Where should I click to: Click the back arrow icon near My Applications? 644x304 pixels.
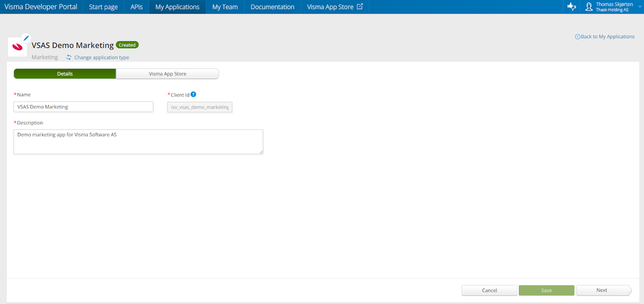pos(578,37)
